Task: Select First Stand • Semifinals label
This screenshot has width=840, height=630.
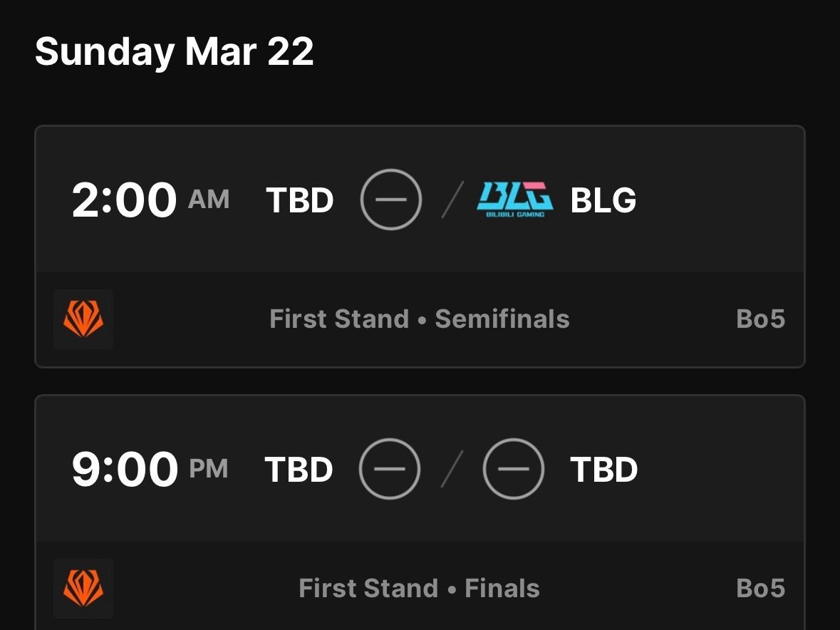Action: (420, 319)
